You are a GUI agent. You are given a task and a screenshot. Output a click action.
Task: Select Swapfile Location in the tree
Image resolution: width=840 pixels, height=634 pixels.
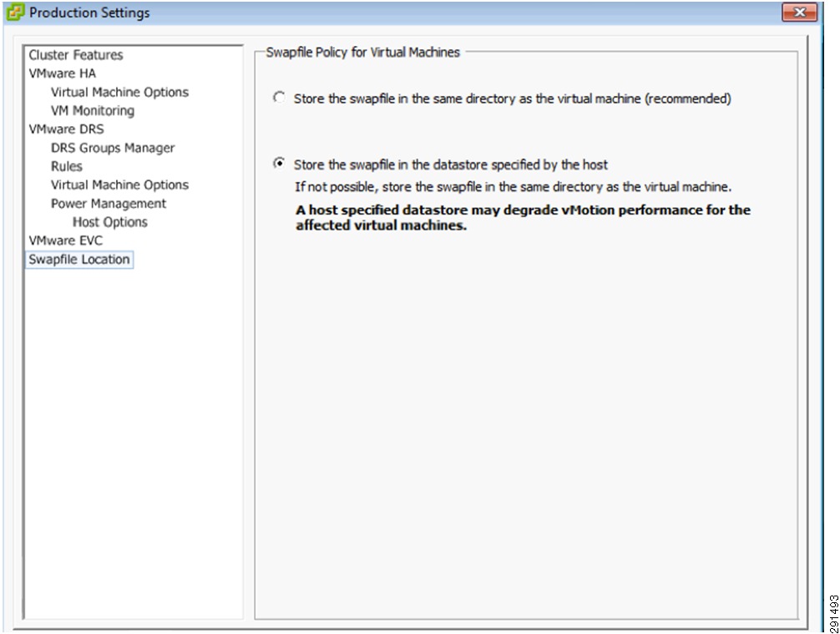[x=79, y=260]
